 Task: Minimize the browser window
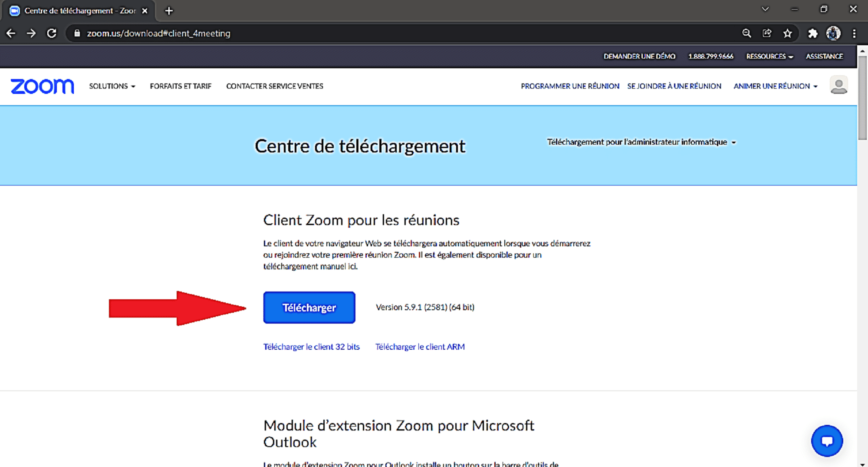tap(794, 9)
